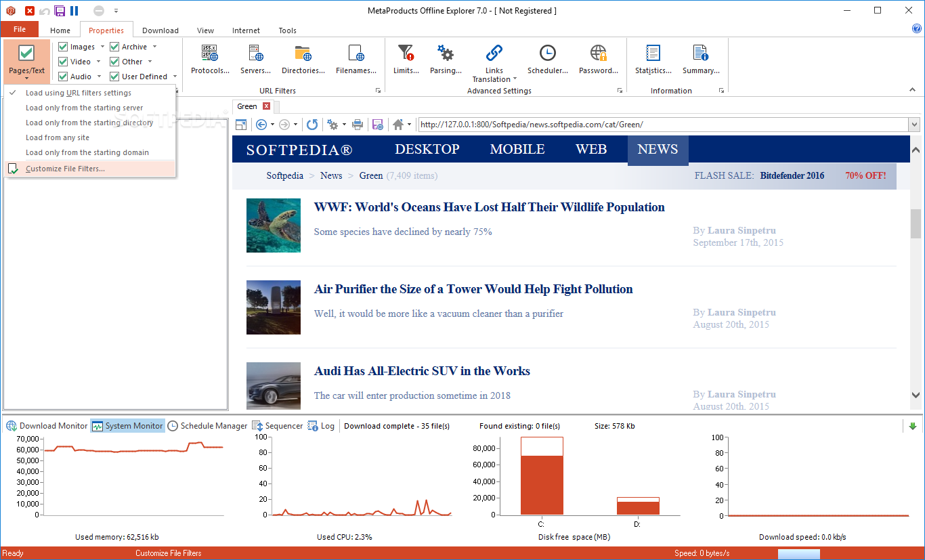This screenshot has height=560, width=925.
Task: Customize the Quick Access Toolbar dropdown
Action: tap(116, 11)
